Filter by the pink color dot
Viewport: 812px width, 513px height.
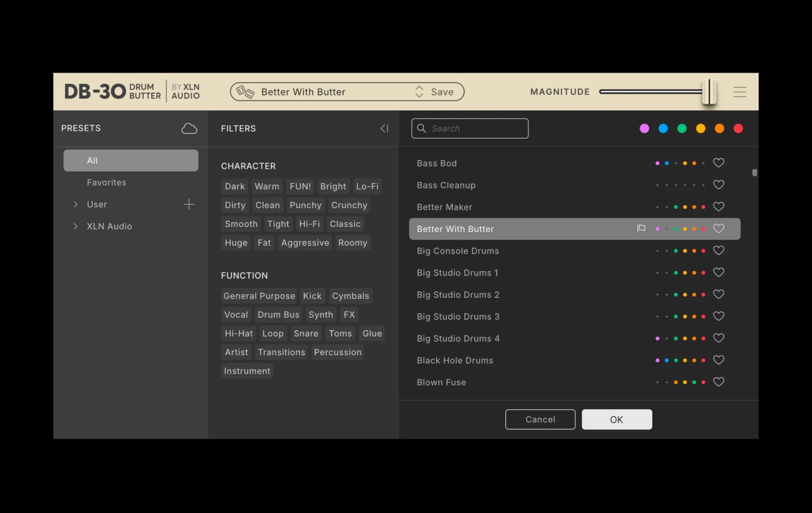(644, 128)
